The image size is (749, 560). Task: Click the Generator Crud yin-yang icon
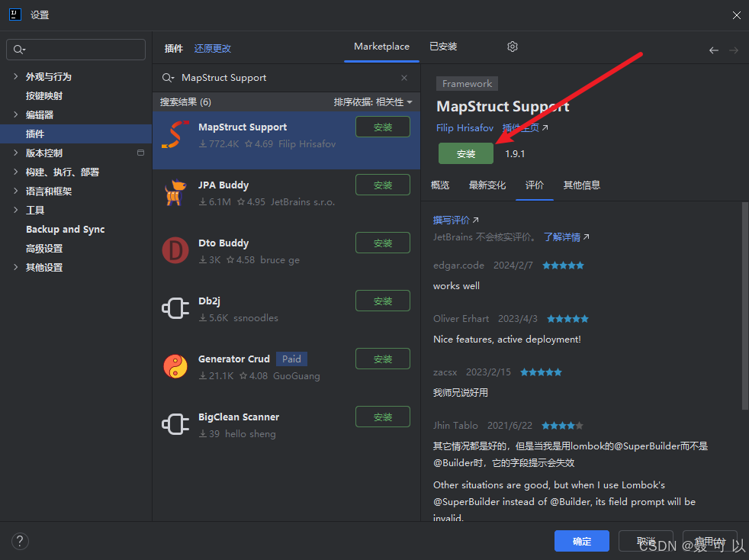coord(175,366)
